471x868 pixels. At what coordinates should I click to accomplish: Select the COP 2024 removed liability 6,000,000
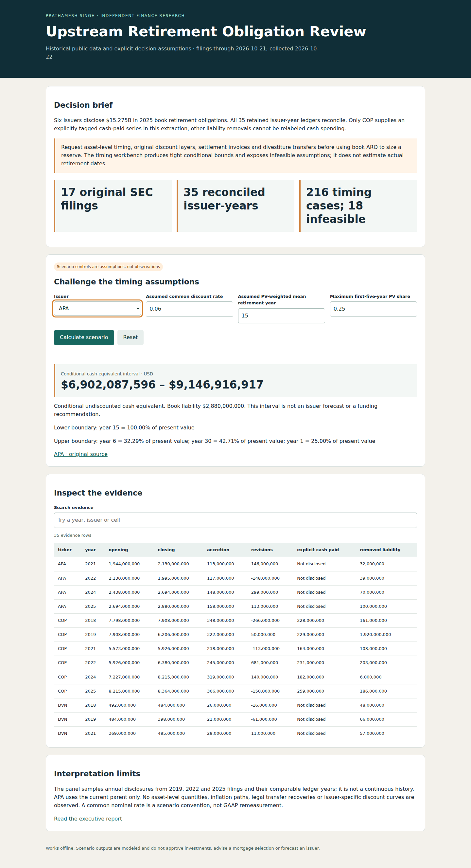370,677
